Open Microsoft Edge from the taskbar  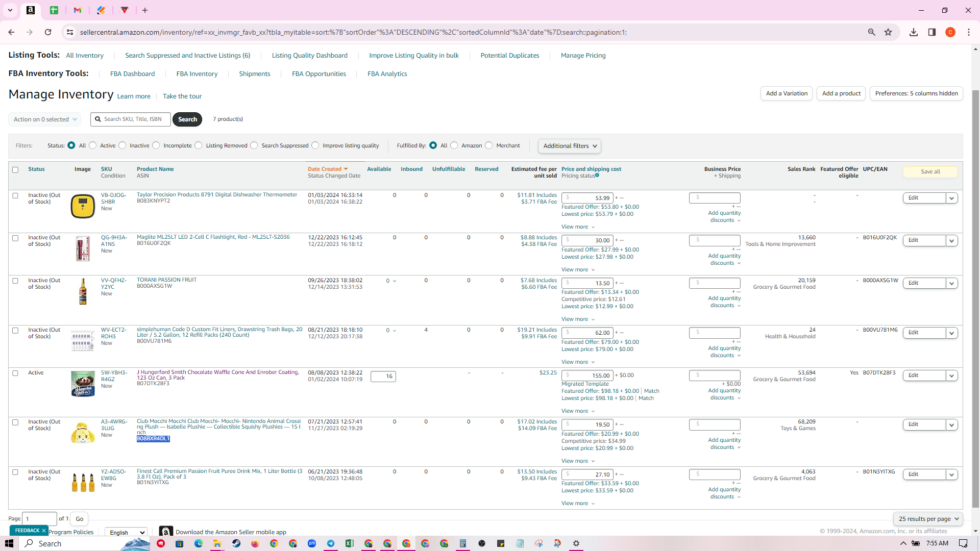tap(199, 543)
